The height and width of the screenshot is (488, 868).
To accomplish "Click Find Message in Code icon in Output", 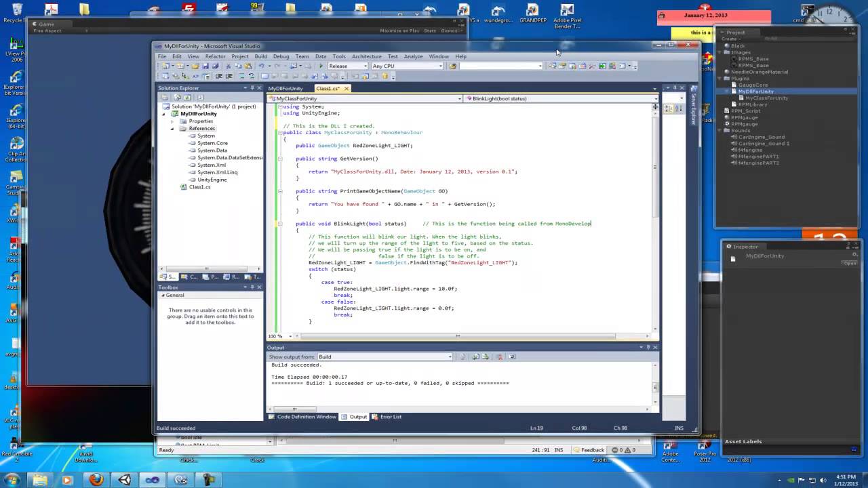I will (x=462, y=357).
